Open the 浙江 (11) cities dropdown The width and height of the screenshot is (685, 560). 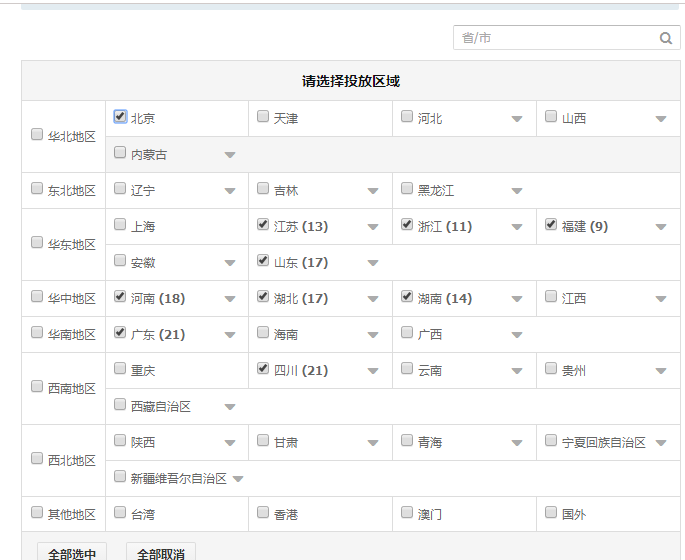coord(517,227)
